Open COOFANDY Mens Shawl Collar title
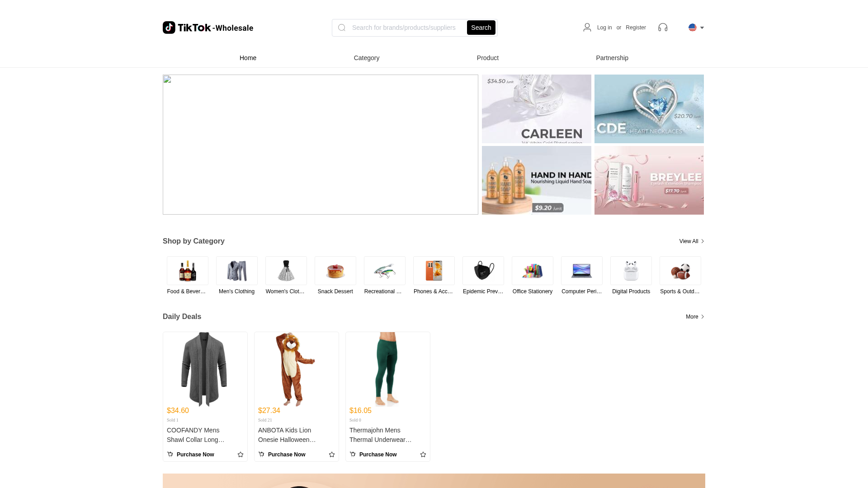868x488 pixels. click(x=196, y=435)
